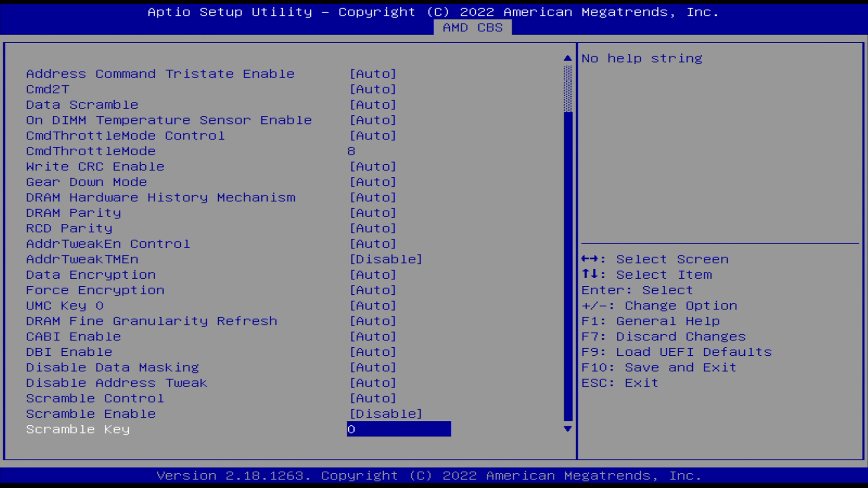Highlight the Scramble Enable label
The width and height of the screenshot is (868, 488).
point(91,414)
